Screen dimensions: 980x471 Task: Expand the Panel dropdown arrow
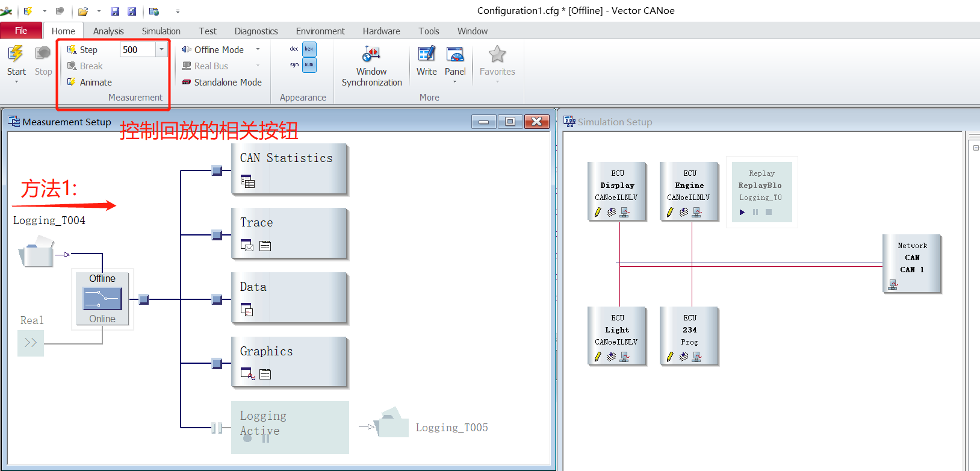(x=455, y=82)
